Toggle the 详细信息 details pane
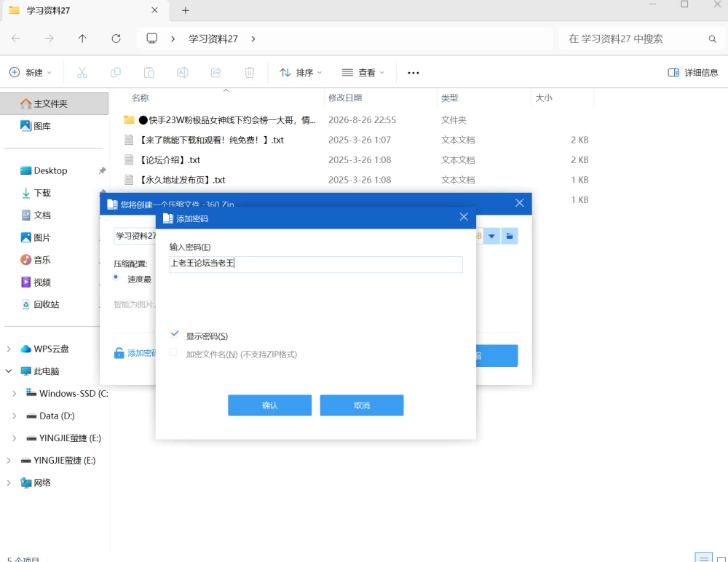Image resolution: width=728 pixels, height=562 pixels. (x=693, y=73)
